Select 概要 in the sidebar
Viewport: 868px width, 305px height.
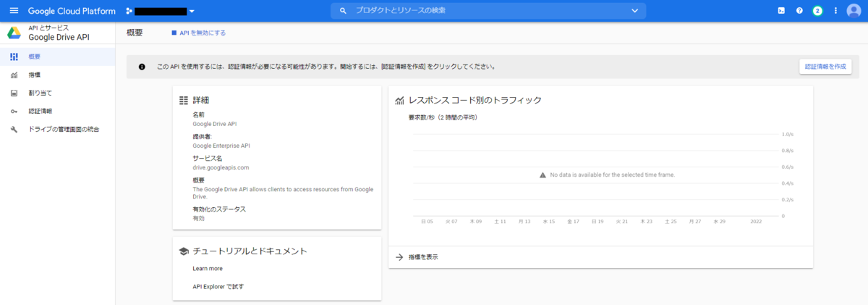coord(57,57)
